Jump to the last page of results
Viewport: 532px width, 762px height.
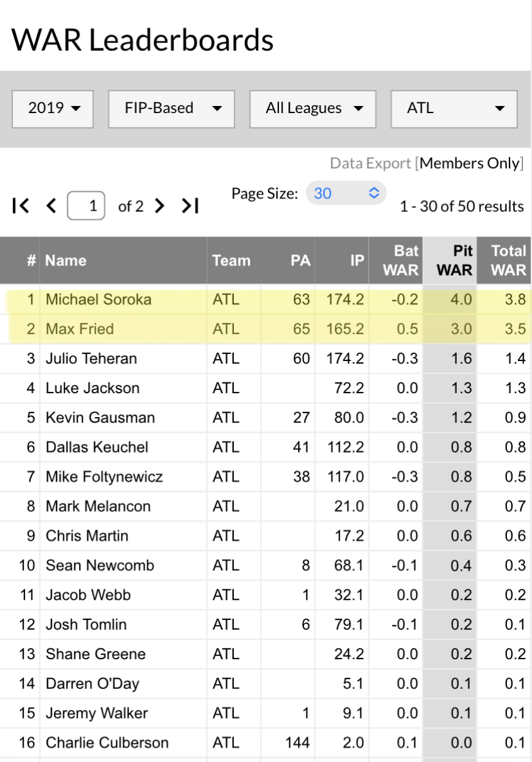pos(190,206)
